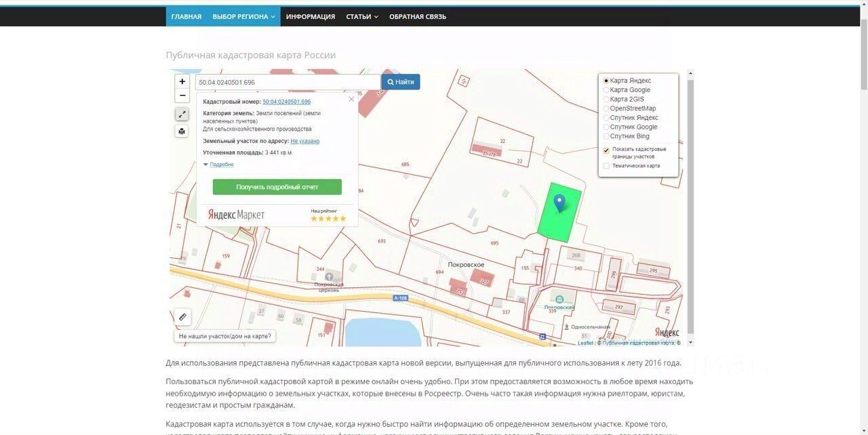868x435 pixels.
Task: Select Карта Google map layer
Action: [x=606, y=90]
